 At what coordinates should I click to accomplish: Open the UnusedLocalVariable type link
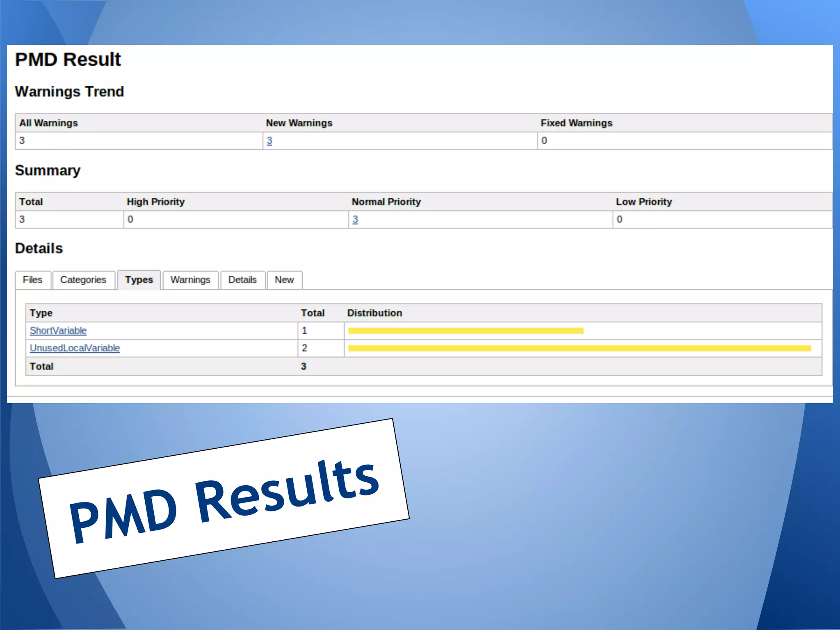75,348
